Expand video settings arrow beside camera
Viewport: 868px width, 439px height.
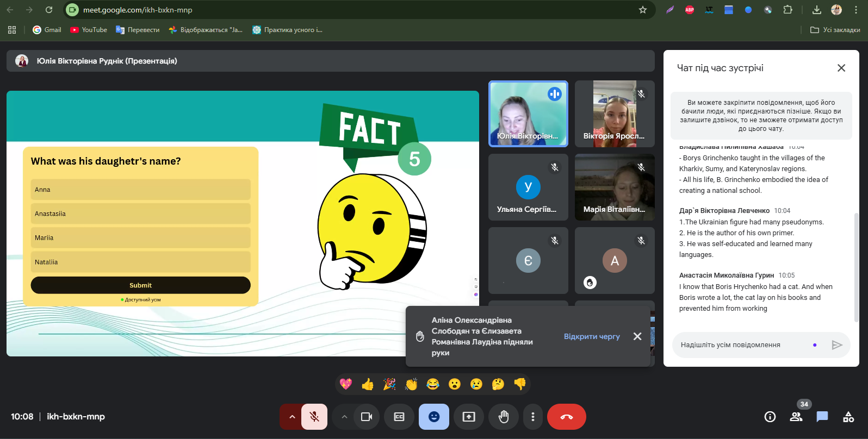(344, 417)
